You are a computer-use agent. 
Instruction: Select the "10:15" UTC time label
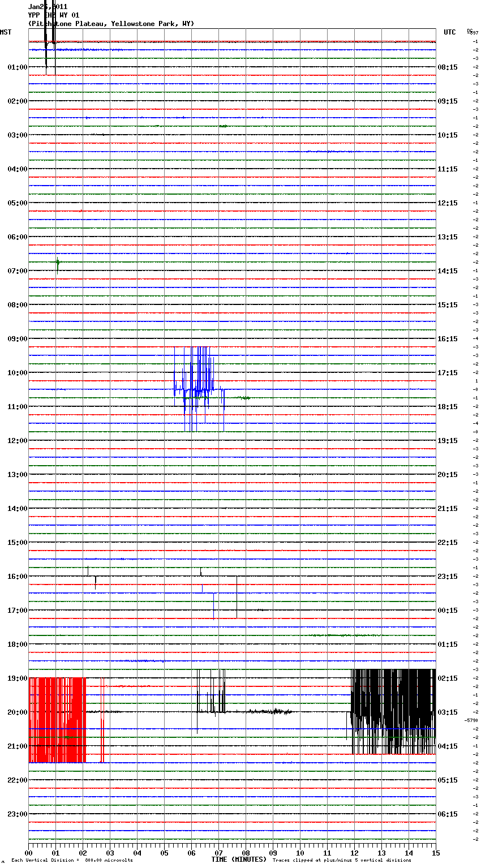[x=448, y=135]
